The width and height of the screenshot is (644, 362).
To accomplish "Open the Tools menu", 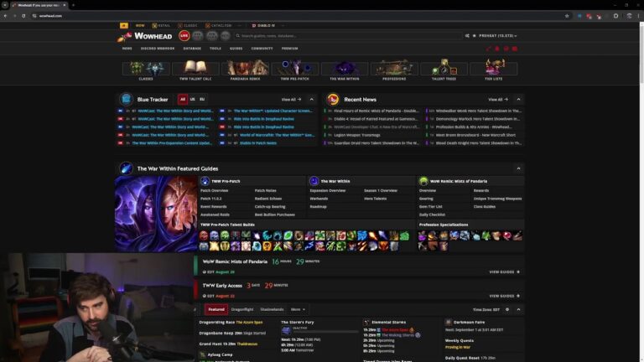I will (216, 49).
